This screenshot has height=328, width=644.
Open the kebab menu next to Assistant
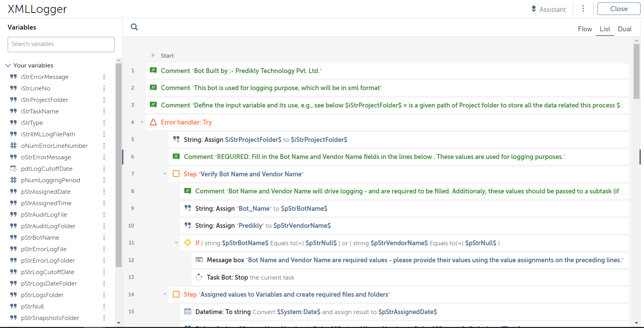pos(583,9)
